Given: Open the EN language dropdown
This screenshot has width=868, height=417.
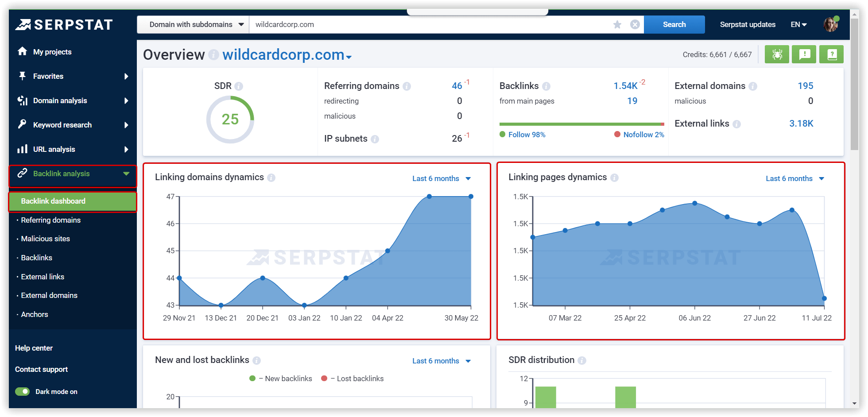Looking at the screenshot, I should 799,24.
